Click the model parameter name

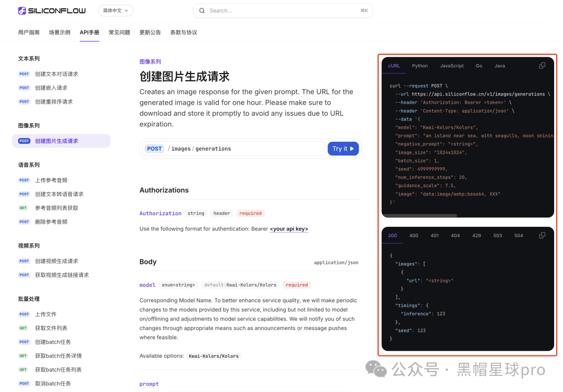coord(147,285)
